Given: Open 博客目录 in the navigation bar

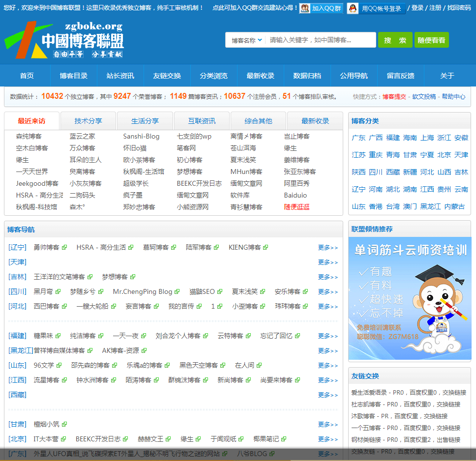Looking at the screenshot, I should click(x=74, y=76).
